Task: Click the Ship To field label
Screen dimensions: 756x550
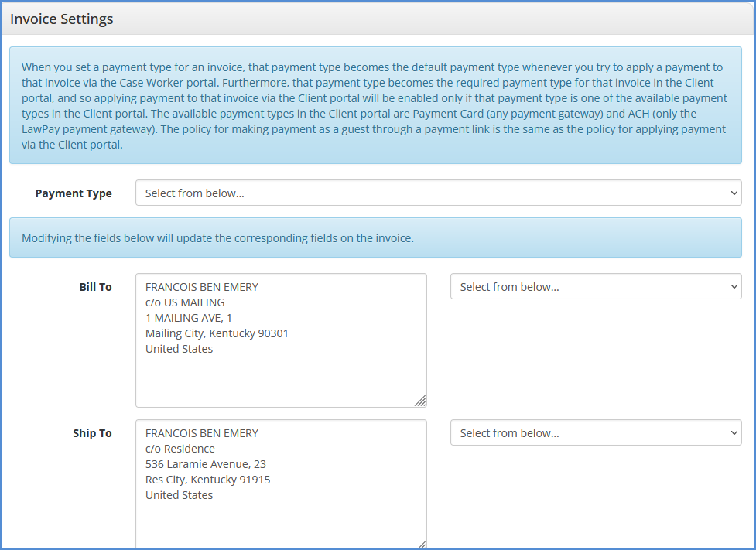Action: [92, 433]
